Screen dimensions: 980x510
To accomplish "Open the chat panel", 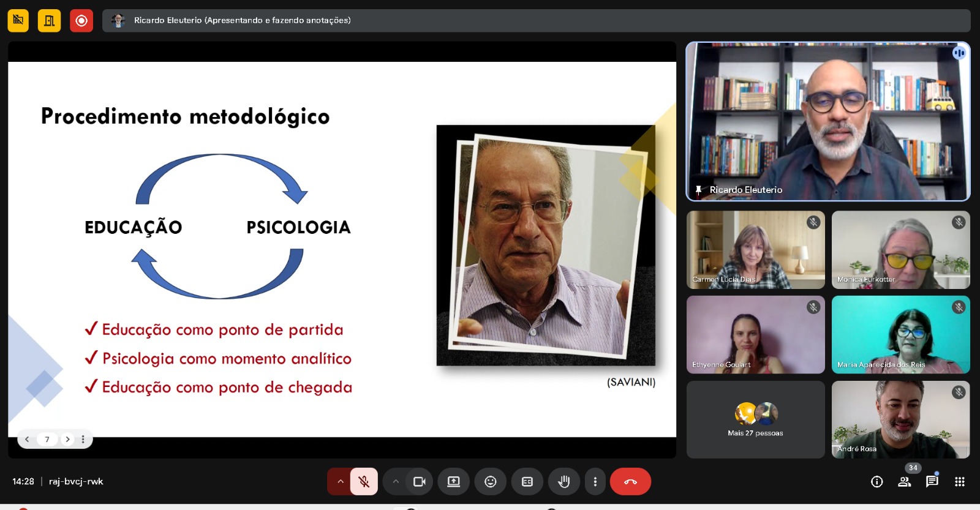I will 932,481.
